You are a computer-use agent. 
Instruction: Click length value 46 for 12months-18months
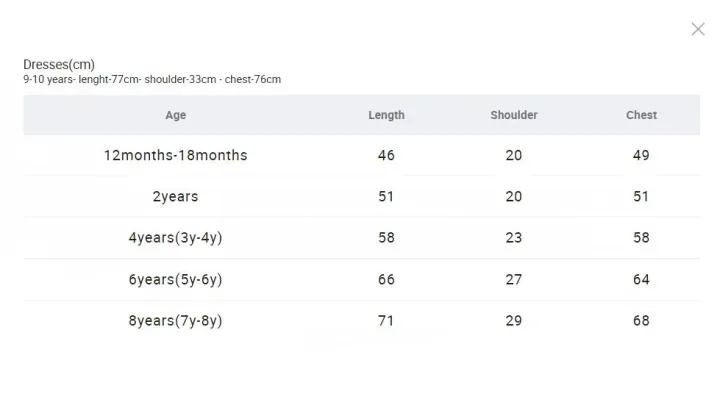pos(386,155)
